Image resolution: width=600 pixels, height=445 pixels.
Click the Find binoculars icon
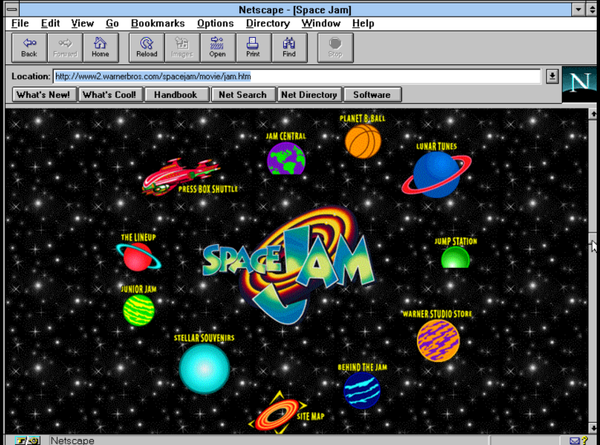(289, 47)
